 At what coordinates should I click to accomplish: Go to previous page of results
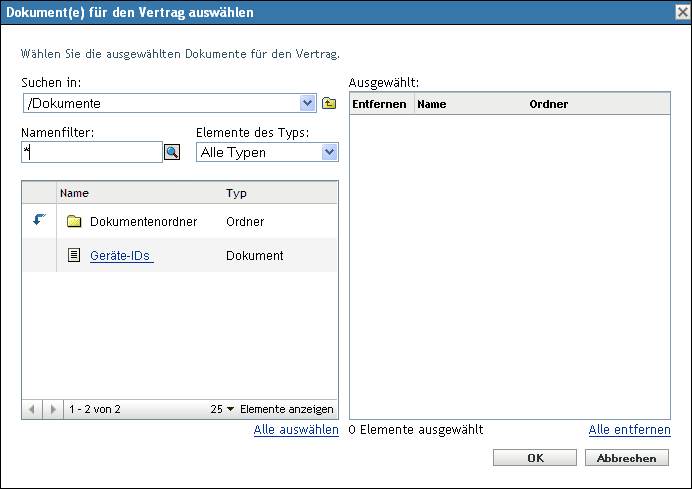(32, 409)
